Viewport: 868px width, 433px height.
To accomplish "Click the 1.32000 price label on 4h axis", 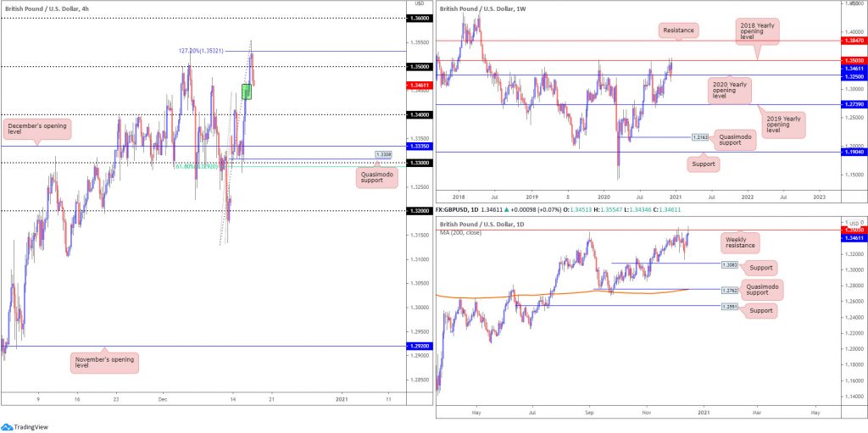I will pos(418,211).
